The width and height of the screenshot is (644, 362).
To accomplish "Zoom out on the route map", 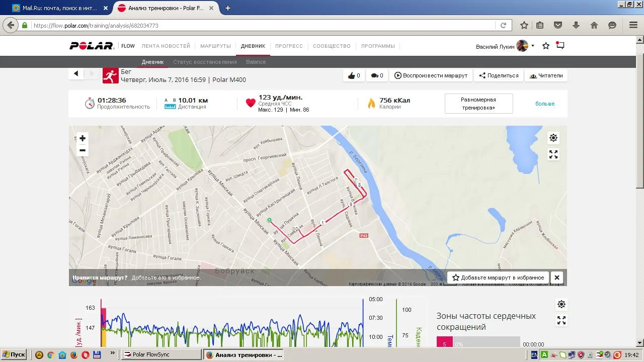I will [x=83, y=150].
